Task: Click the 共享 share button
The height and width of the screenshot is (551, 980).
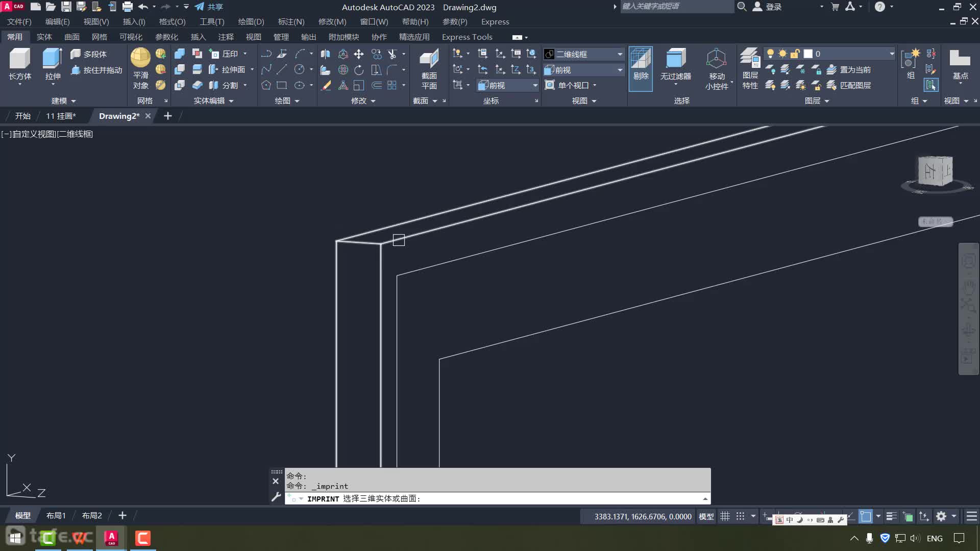Action: pyautogui.click(x=209, y=7)
